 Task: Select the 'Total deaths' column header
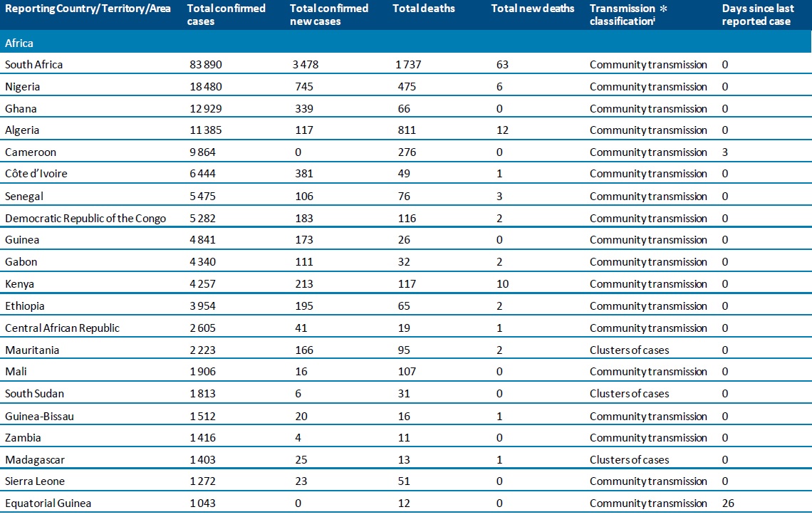425,9
